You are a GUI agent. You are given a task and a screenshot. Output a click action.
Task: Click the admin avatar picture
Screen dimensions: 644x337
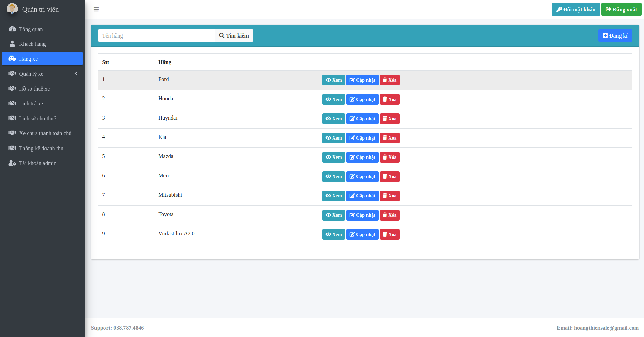click(x=12, y=9)
